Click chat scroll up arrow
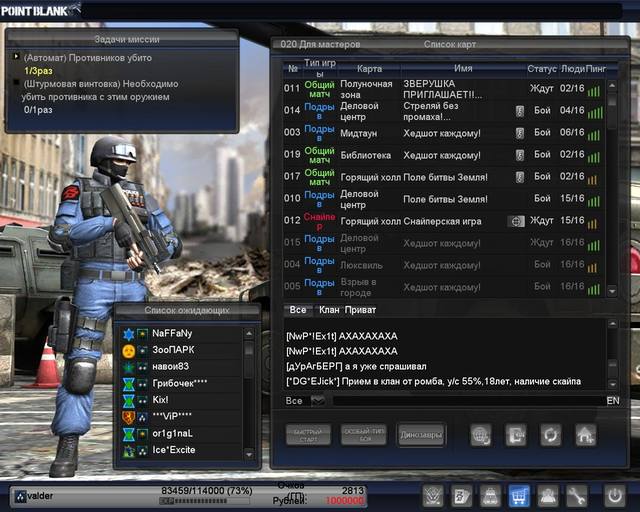Viewport: 640px width, 512px height. coord(612,324)
